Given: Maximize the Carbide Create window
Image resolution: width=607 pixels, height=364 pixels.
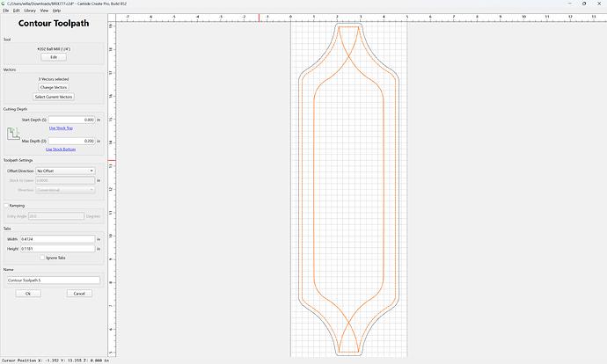Looking at the screenshot, I should (x=584, y=4).
